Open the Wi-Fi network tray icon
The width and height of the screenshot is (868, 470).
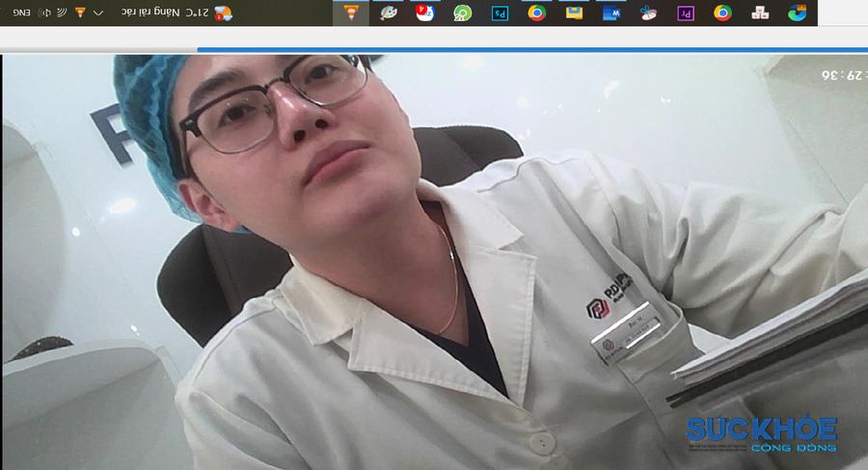pyautogui.click(x=62, y=13)
